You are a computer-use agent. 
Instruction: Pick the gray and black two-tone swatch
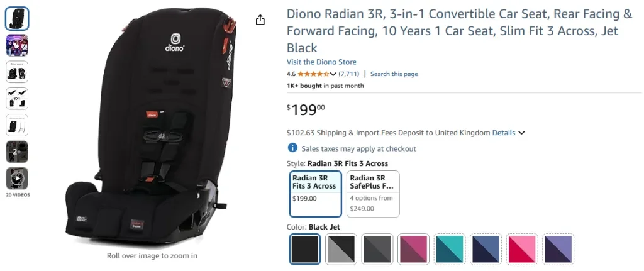pyautogui.click(x=341, y=249)
